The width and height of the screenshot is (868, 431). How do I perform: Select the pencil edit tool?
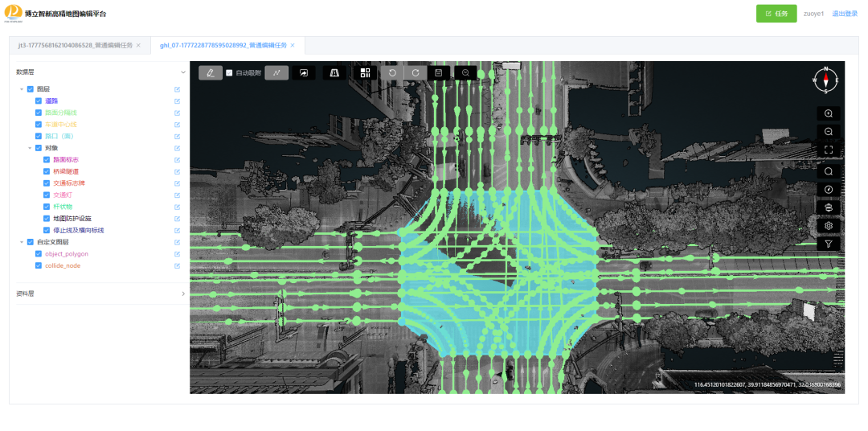[211, 72]
